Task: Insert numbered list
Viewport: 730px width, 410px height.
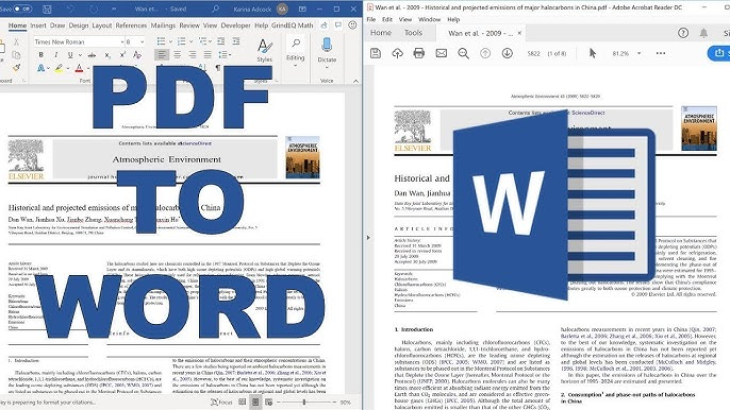Action: 182,41
